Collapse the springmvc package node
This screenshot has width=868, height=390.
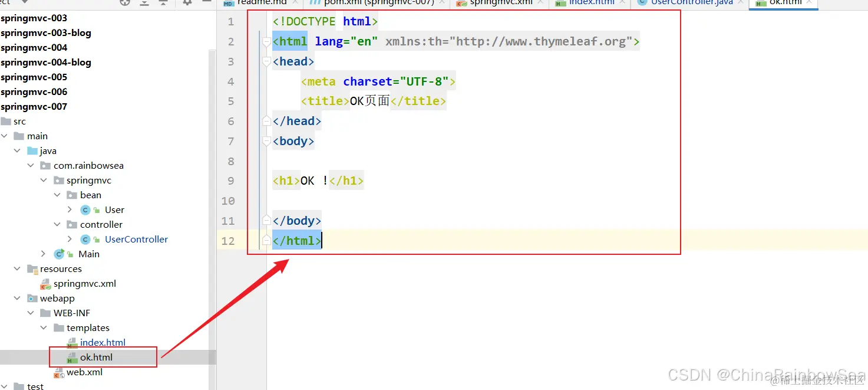(44, 181)
